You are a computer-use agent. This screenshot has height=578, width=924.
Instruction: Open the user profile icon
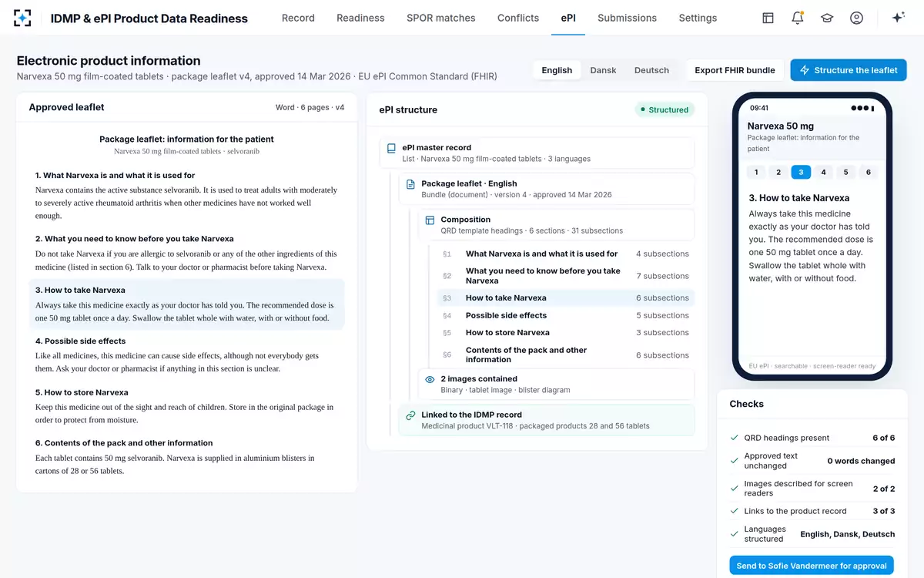[856, 18]
